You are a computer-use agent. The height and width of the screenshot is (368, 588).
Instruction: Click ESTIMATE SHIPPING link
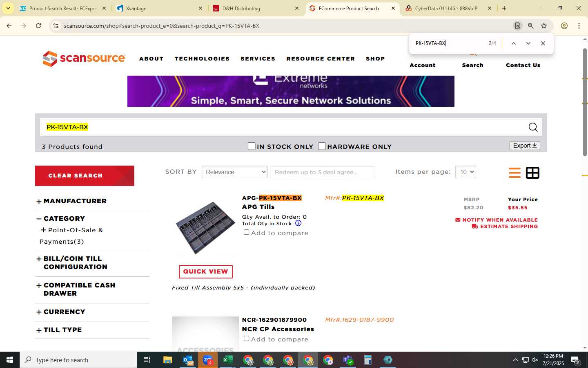click(505, 227)
